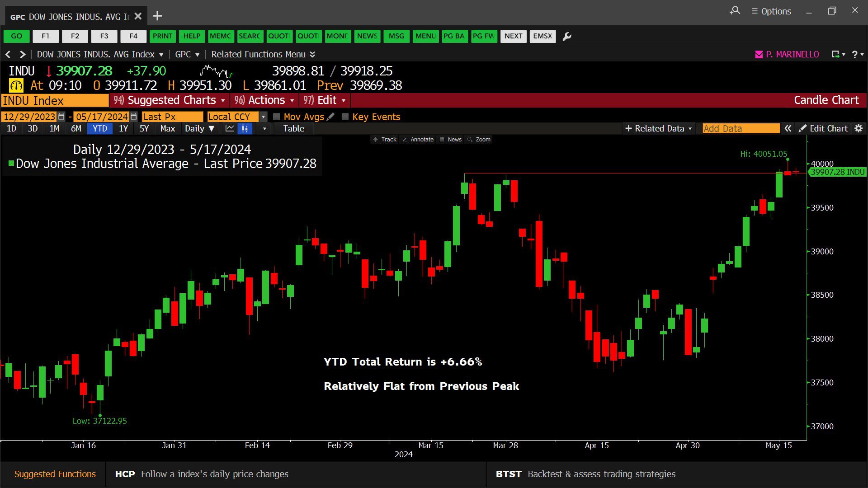Screen dimensions: 868x488
Task: Open the GPC function dropdown
Action: pyautogui.click(x=187, y=54)
